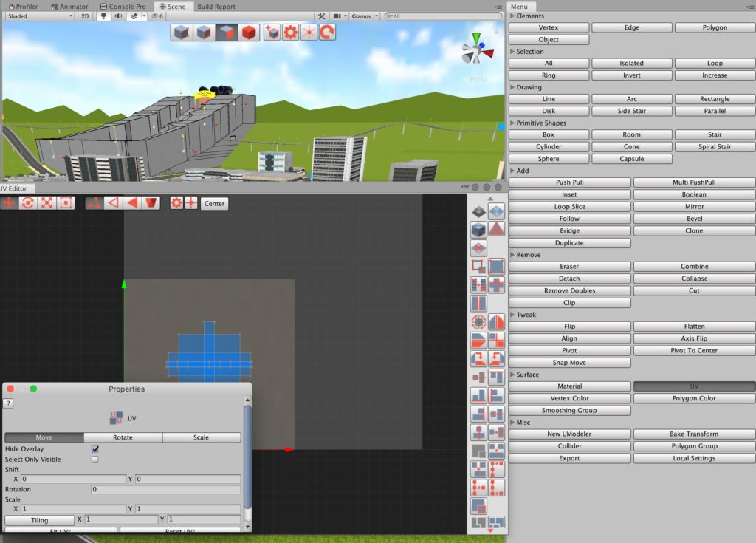756x543 pixels.
Task: Click the Tiling button in Properties
Action: (39, 520)
